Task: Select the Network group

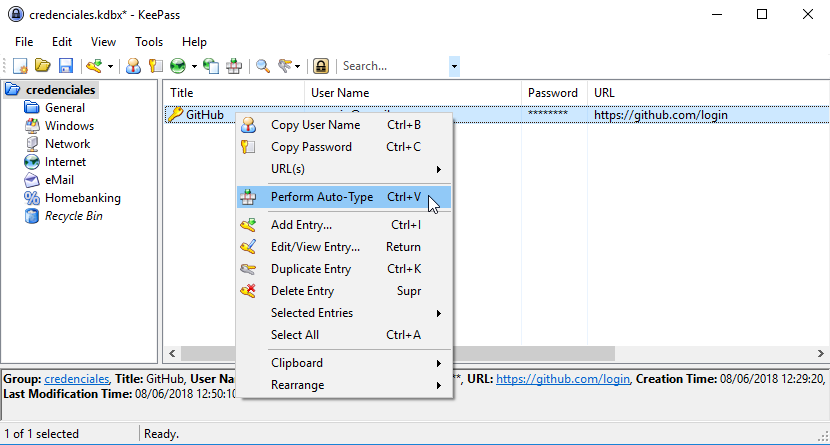Action: click(67, 144)
